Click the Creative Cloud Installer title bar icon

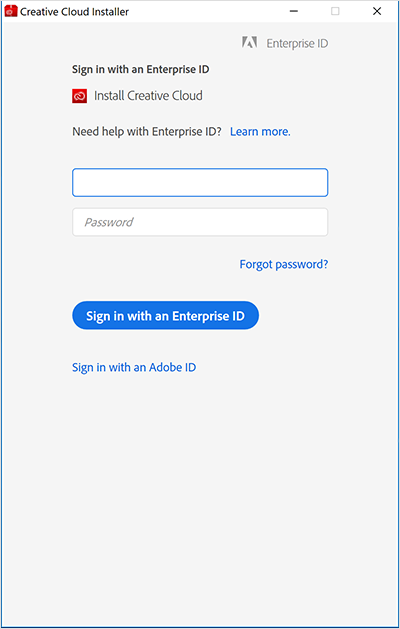(x=11, y=11)
